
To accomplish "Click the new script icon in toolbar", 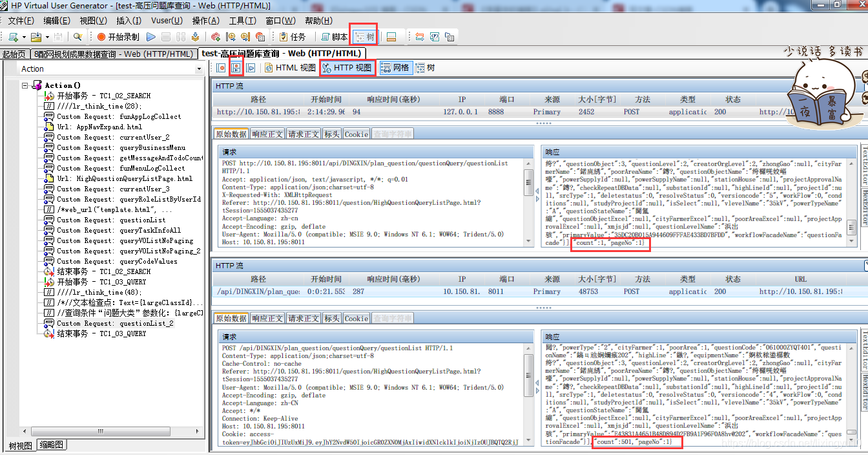I will [x=12, y=37].
